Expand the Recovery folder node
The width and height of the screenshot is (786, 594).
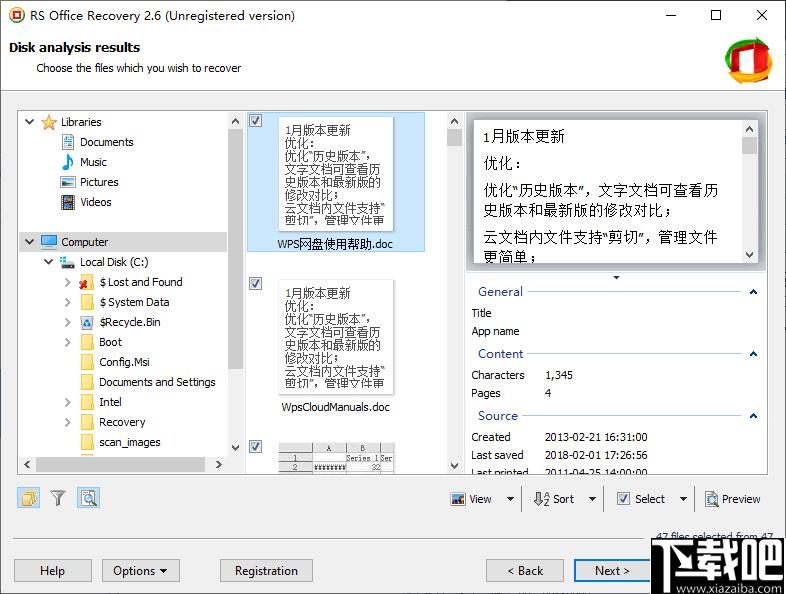point(68,422)
